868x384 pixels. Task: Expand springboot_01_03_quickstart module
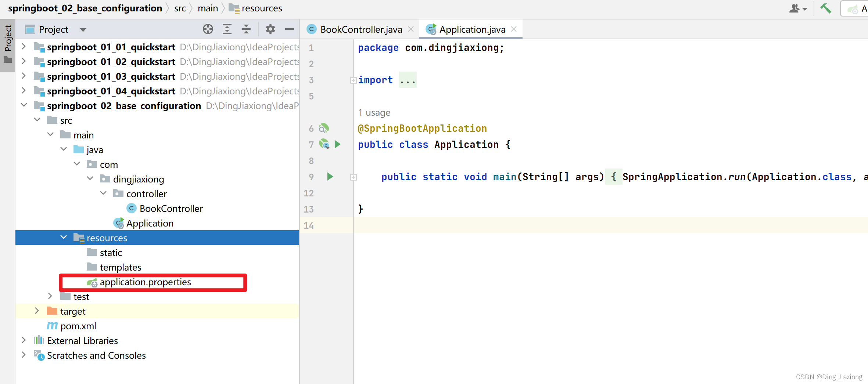point(24,76)
